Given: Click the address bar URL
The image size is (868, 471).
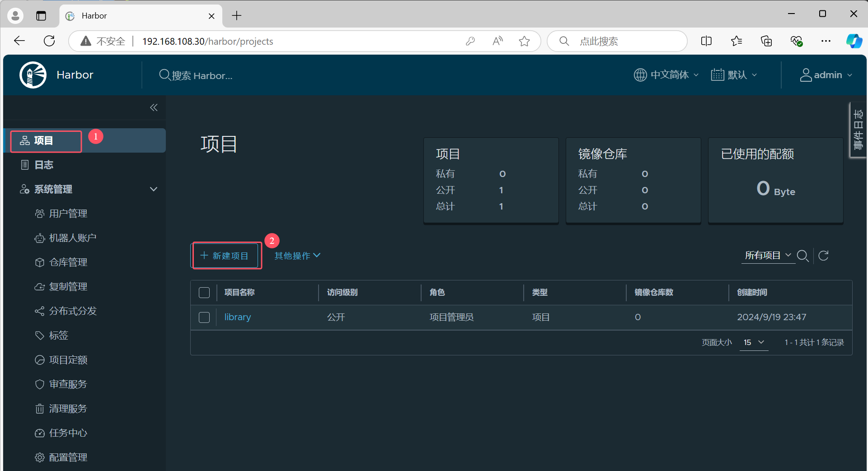Looking at the screenshot, I should (x=207, y=42).
